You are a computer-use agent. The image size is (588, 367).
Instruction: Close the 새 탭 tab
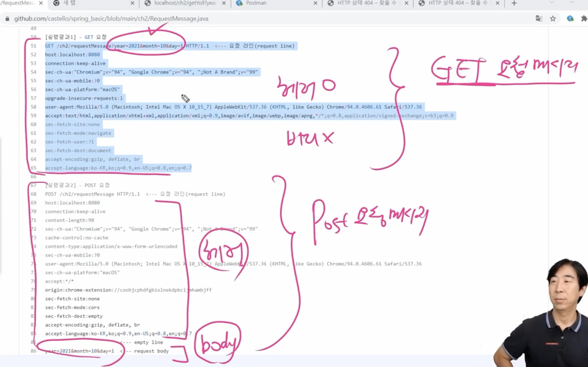132,3
